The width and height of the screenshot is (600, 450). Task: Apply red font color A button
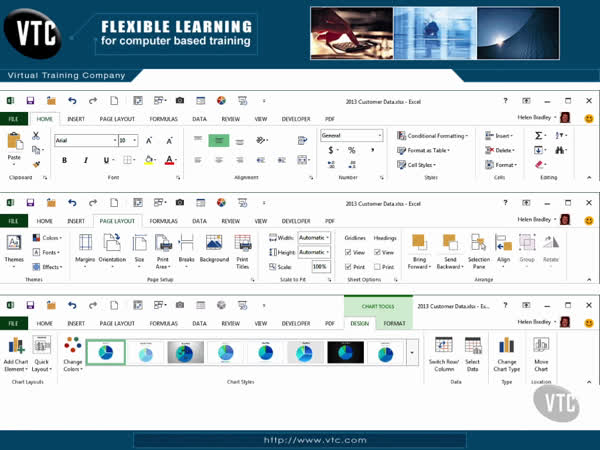[x=169, y=160]
